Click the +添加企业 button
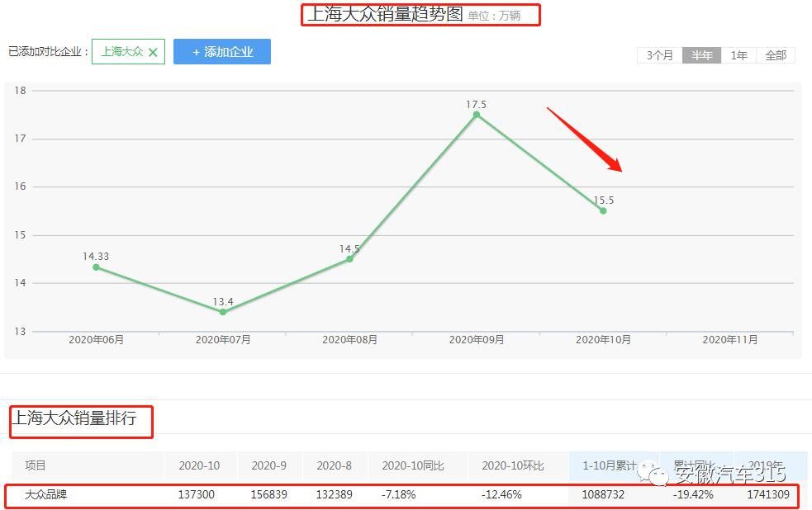The height and width of the screenshot is (510, 812). (x=222, y=51)
